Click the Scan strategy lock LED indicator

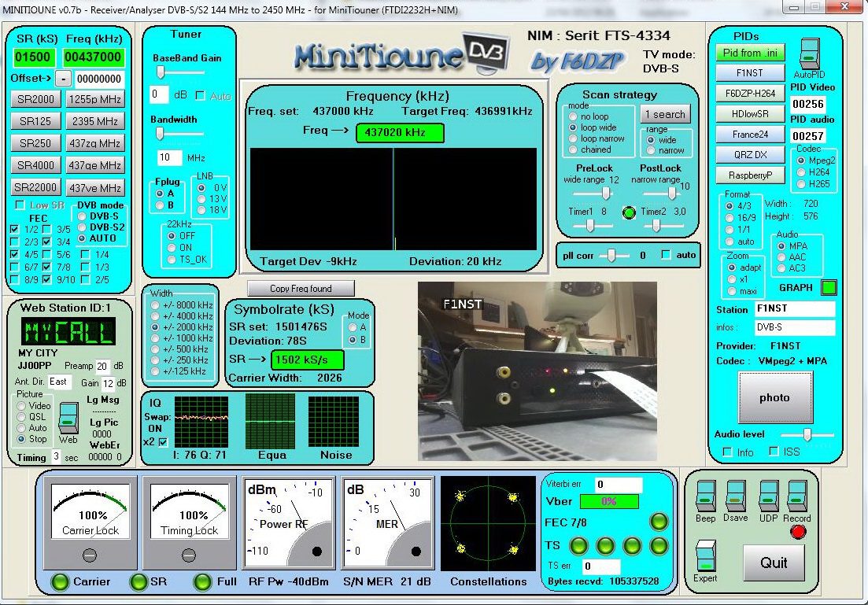tap(629, 212)
